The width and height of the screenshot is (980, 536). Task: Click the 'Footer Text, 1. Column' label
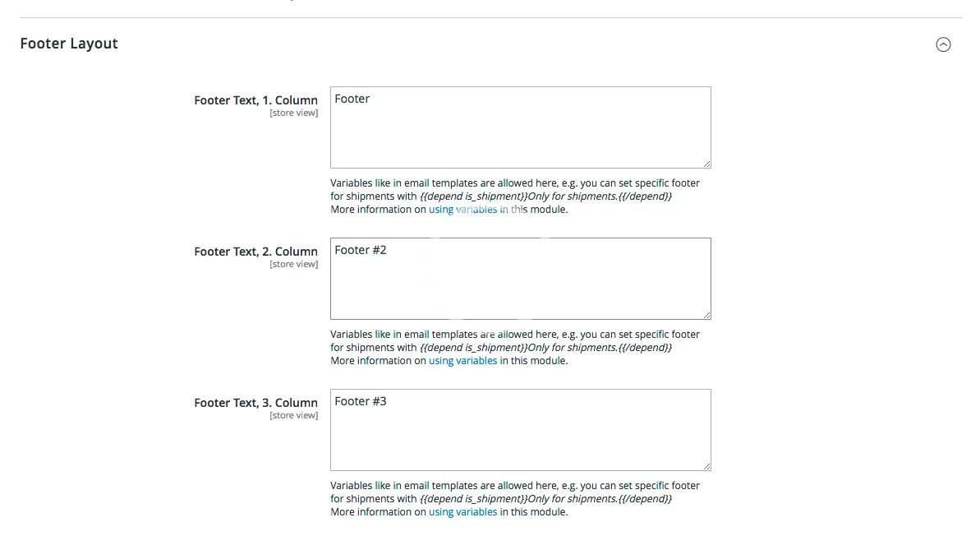pos(255,100)
